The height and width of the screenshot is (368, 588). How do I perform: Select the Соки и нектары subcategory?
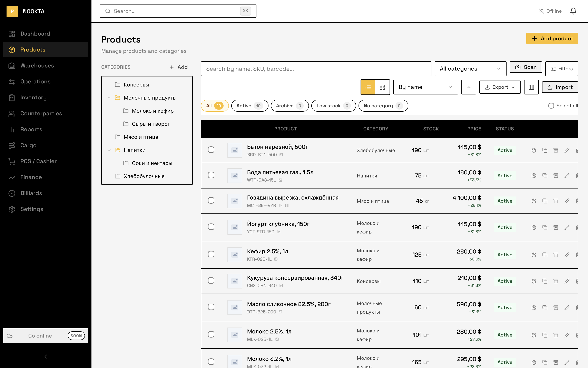[x=147, y=163]
